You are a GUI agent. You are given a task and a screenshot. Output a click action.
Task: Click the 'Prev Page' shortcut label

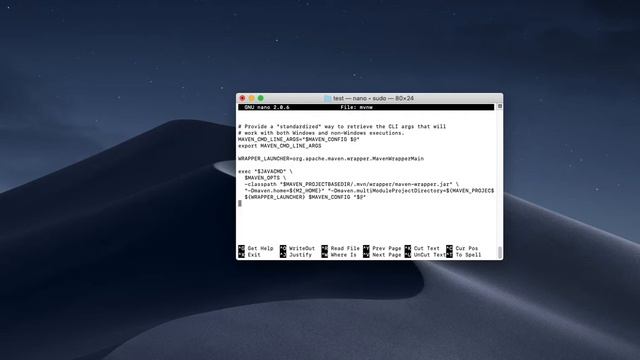pos(387,248)
